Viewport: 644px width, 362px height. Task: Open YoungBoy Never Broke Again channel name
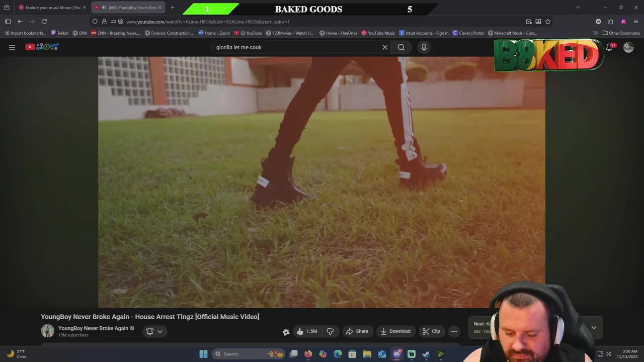point(93,328)
